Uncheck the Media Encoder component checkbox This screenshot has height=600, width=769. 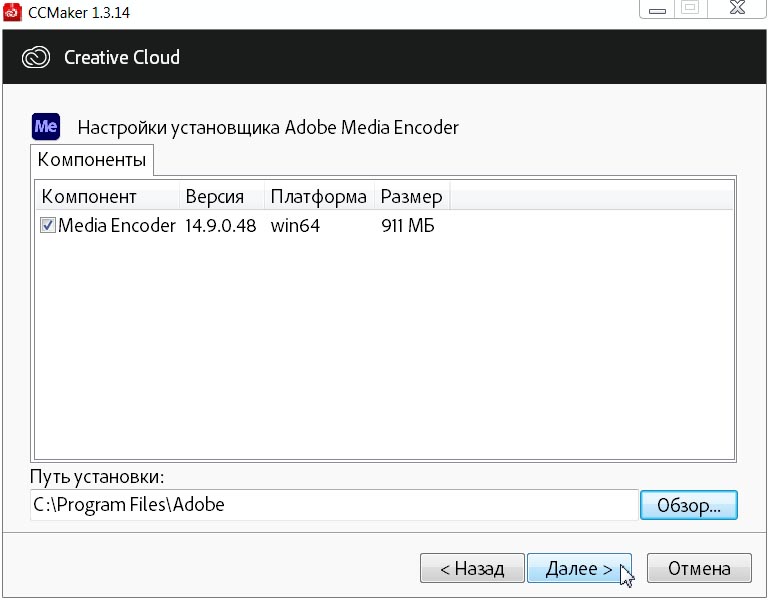coord(48,225)
